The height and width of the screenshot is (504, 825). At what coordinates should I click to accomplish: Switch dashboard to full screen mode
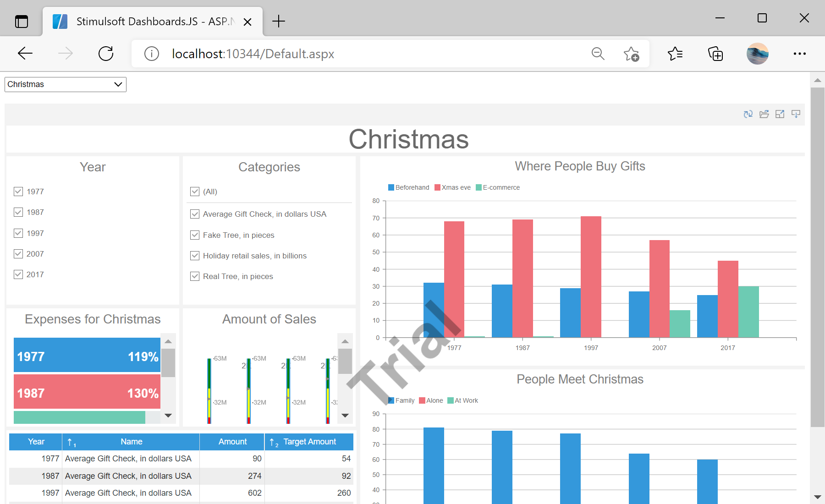click(780, 114)
